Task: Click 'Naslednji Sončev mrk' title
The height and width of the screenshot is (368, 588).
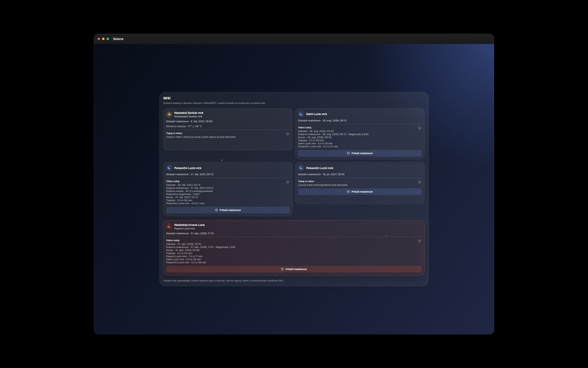Action: pyautogui.click(x=189, y=113)
